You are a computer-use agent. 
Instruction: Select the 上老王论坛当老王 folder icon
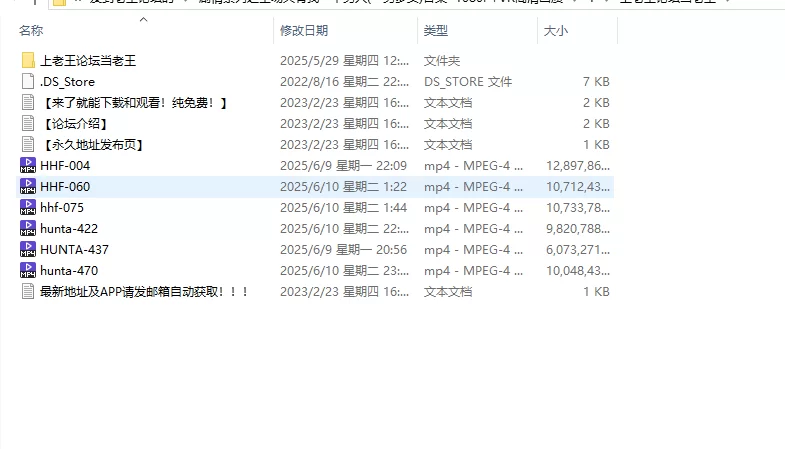coord(28,61)
